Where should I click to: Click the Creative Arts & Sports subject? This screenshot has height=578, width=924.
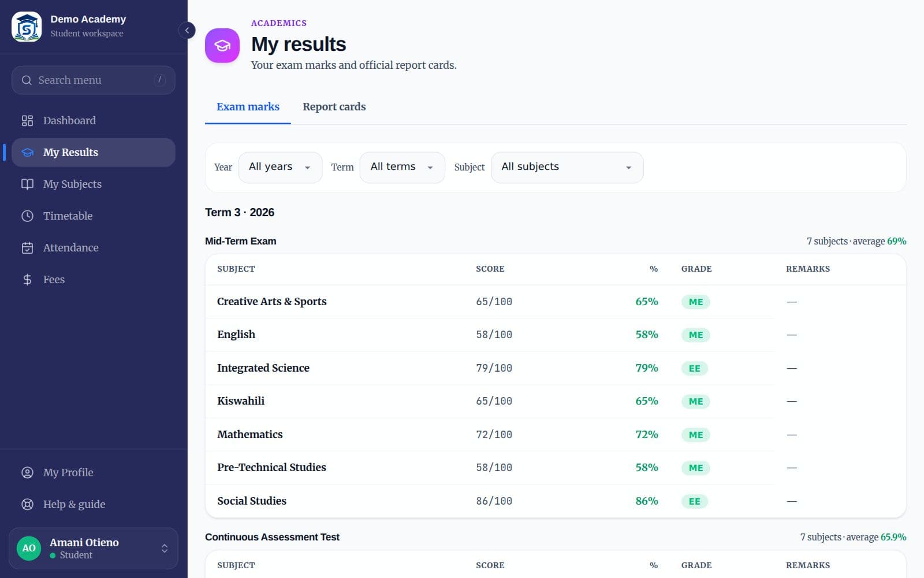tap(272, 301)
